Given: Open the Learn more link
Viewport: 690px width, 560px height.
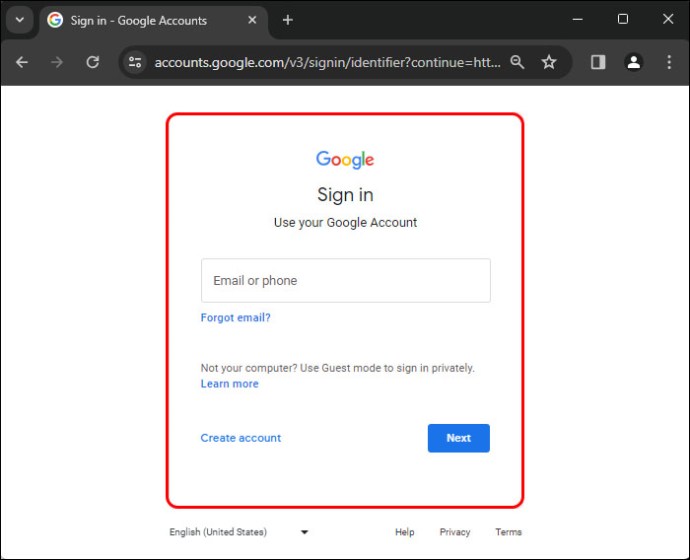Looking at the screenshot, I should coord(230,384).
